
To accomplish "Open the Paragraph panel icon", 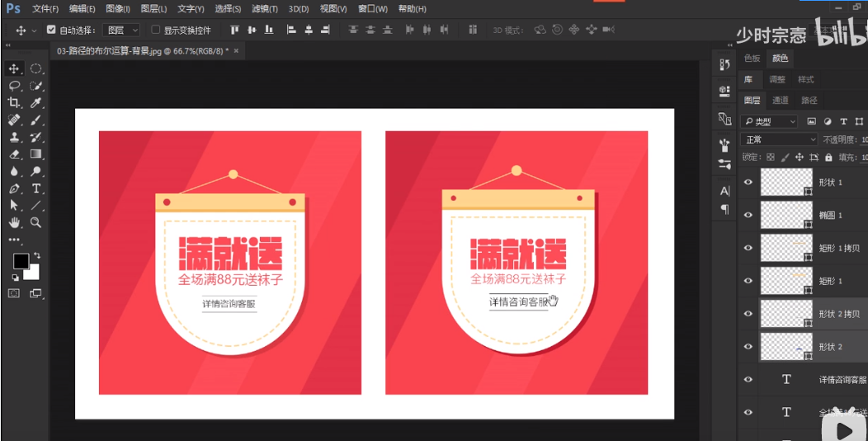I will tap(724, 209).
